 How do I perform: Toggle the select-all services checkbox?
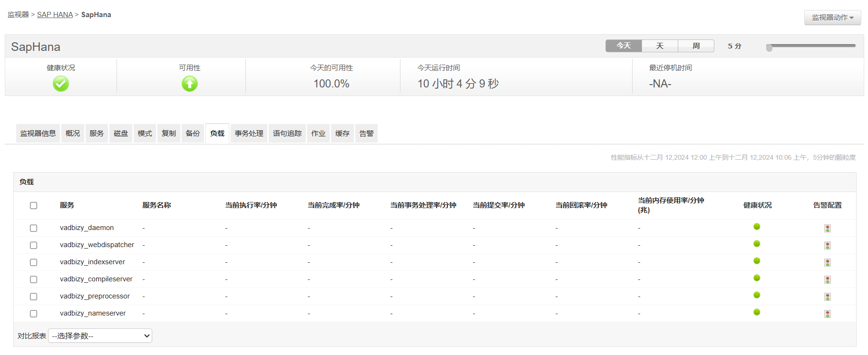click(x=33, y=206)
